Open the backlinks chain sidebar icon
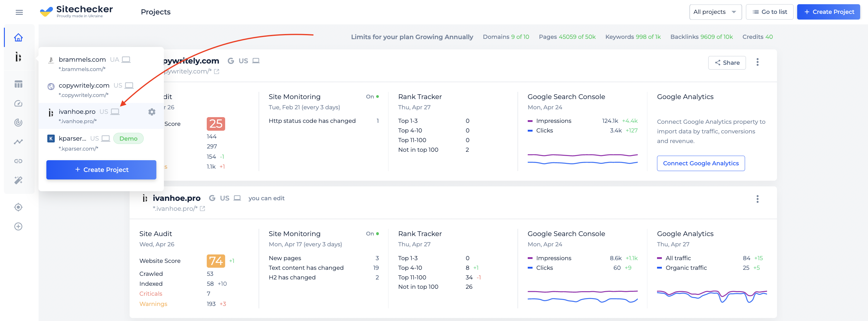 [x=18, y=161]
